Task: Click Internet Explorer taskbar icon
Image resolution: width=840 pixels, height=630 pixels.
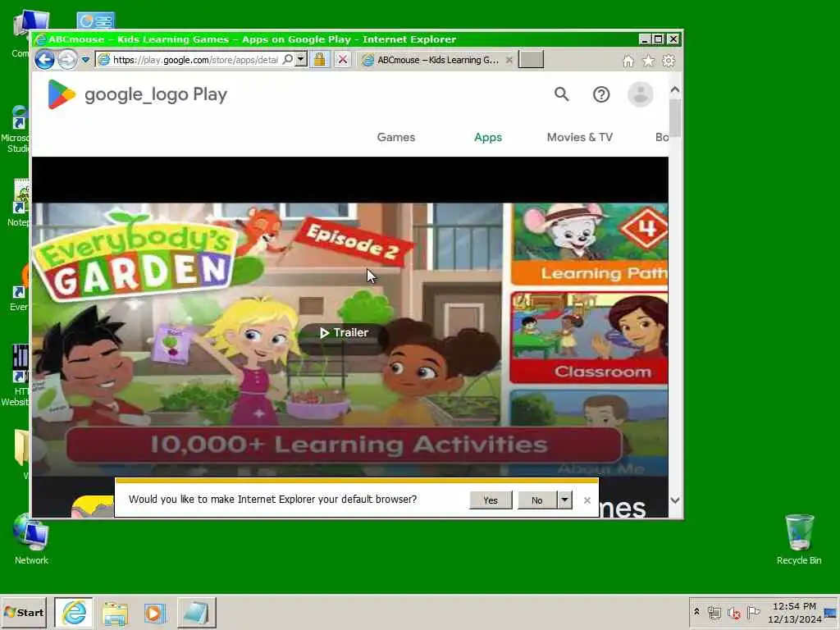Action: click(74, 612)
